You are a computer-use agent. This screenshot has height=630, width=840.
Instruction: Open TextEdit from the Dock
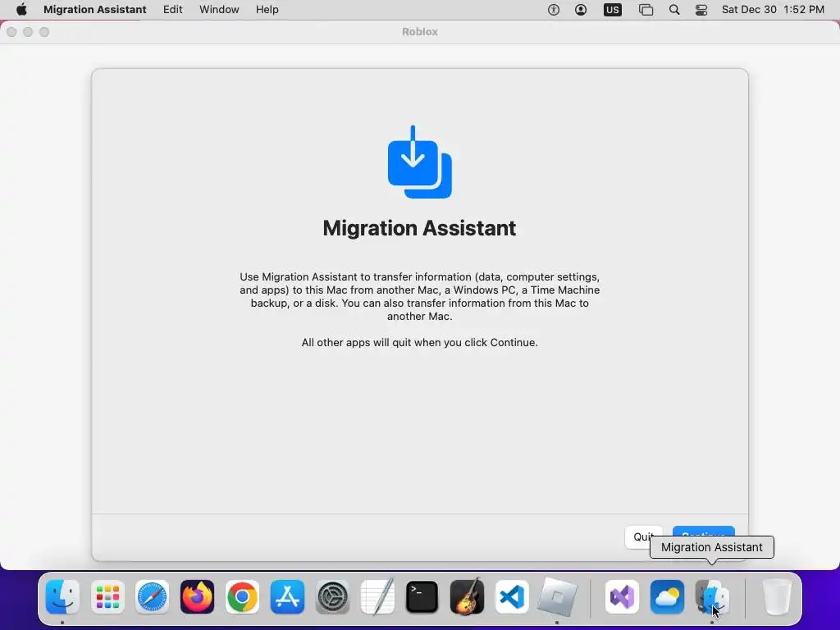[377, 597]
